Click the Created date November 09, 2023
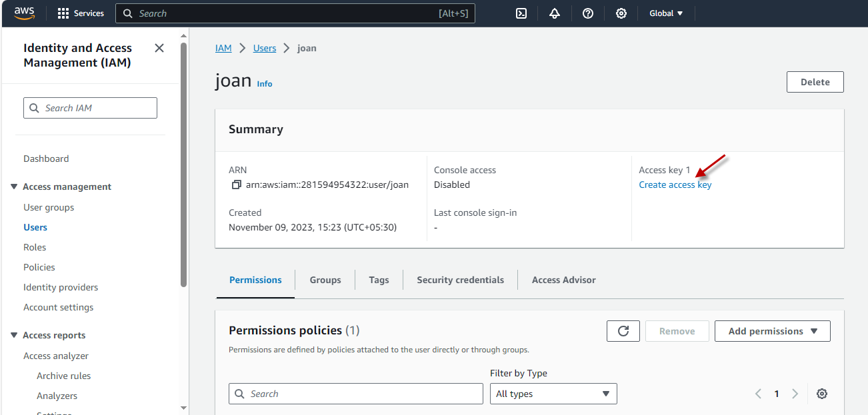 click(x=313, y=227)
